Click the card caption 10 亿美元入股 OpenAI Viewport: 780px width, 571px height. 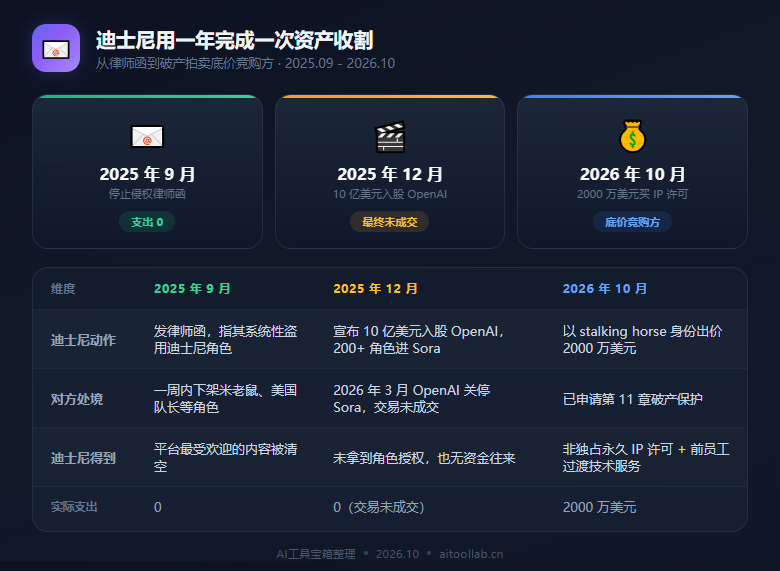390,194
